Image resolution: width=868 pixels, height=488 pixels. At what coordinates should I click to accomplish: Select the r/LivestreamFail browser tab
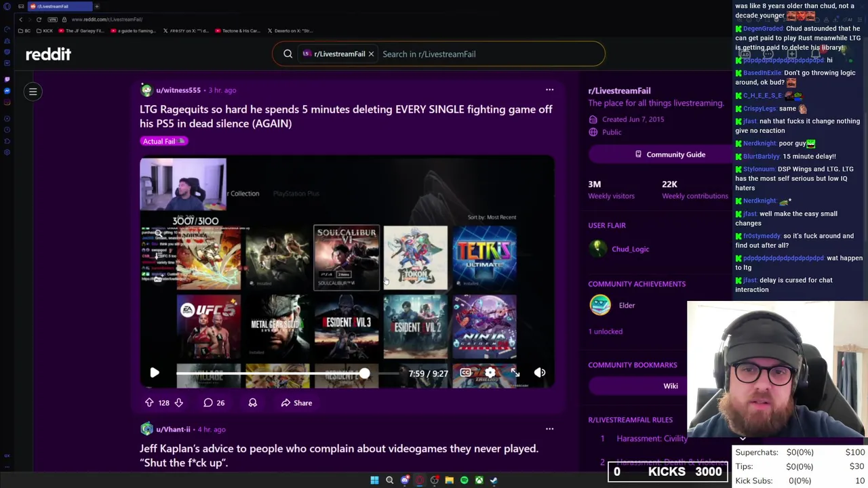pyautogui.click(x=60, y=6)
